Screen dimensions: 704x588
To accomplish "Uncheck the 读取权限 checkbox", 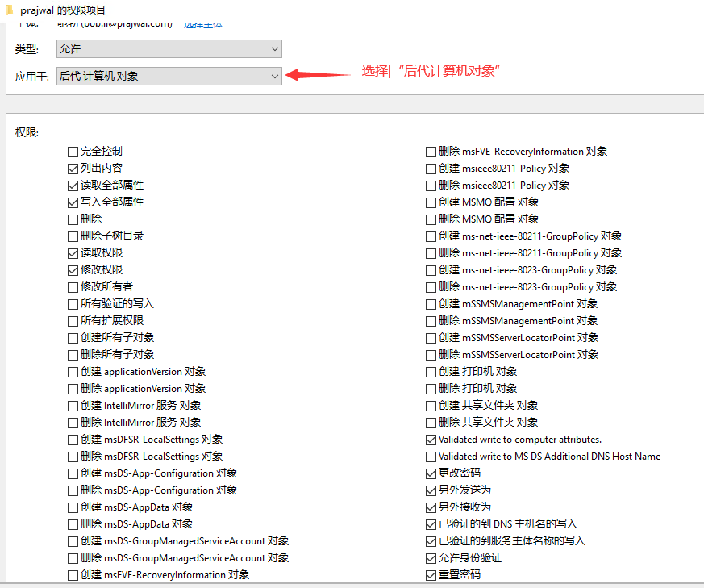I will click(x=73, y=253).
